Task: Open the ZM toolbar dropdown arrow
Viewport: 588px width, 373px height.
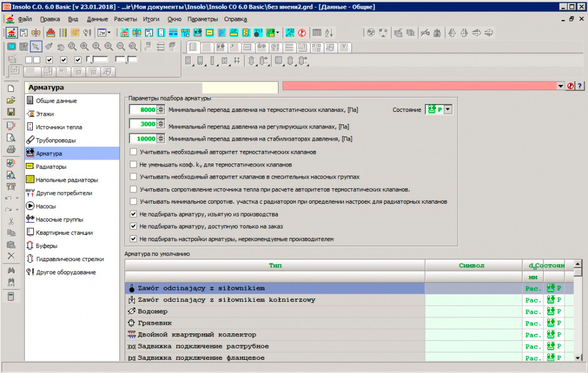Action: tap(109, 33)
